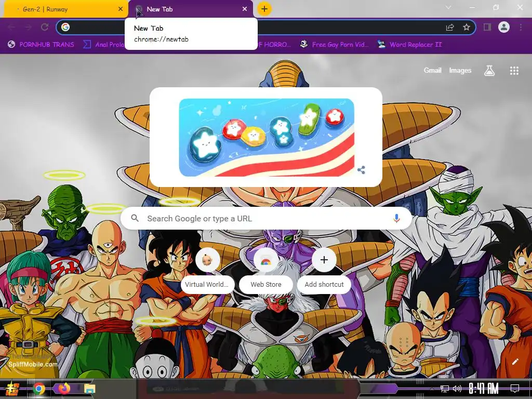The height and width of the screenshot is (399, 532).
Task: Reload the current page
Action: click(x=45, y=27)
